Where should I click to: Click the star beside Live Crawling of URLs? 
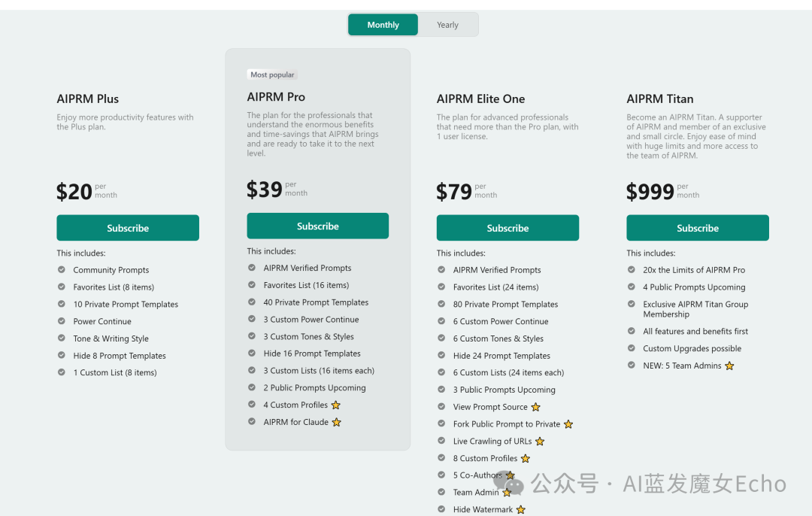[x=540, y=442]
